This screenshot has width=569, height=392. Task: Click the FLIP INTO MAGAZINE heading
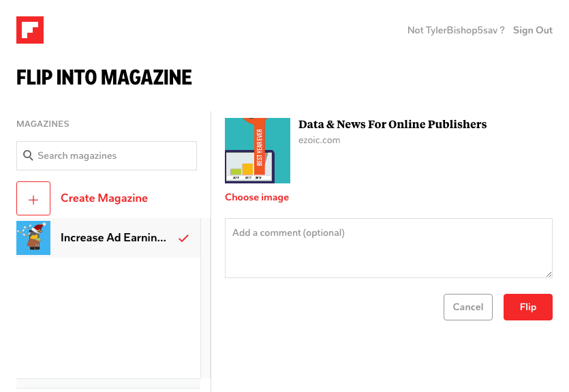click(x=104, y=77)
